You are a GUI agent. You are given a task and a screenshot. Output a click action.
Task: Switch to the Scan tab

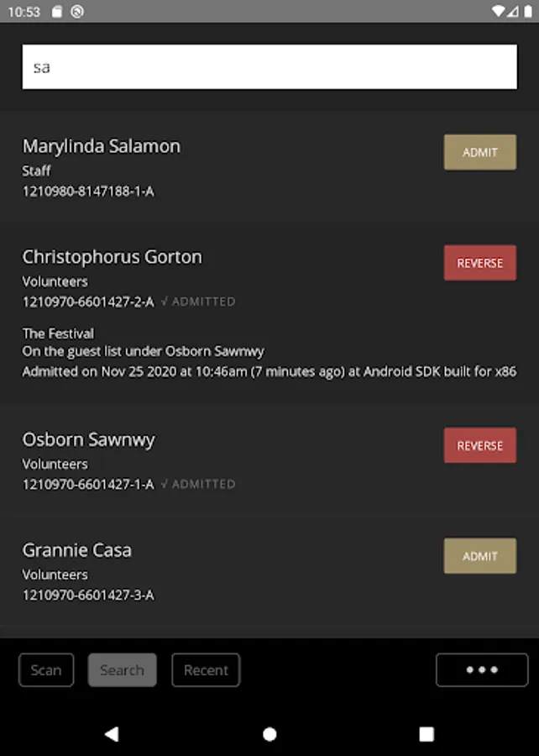pyautogui.click(x=46, y=669)
